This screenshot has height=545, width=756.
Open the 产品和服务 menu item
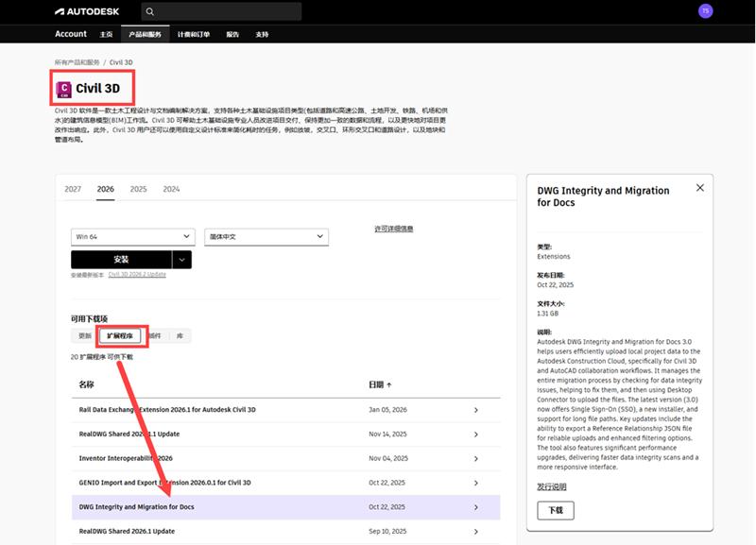tap(146, 34)
